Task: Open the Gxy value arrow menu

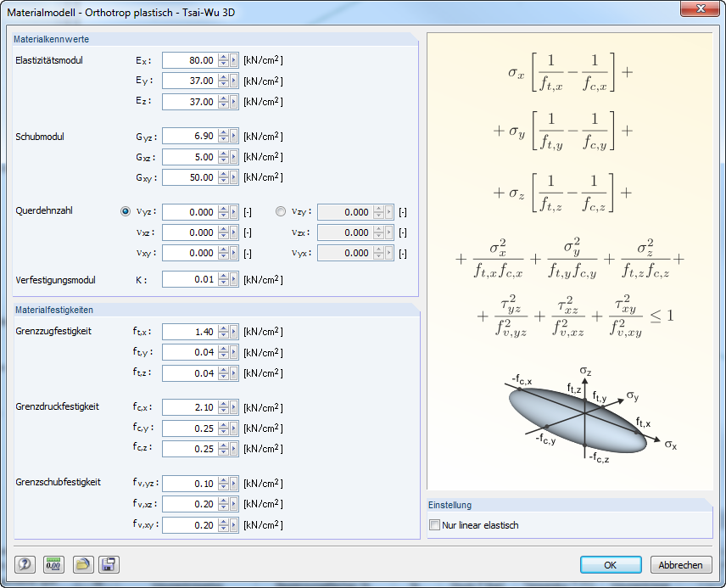Action: [234, 177]
